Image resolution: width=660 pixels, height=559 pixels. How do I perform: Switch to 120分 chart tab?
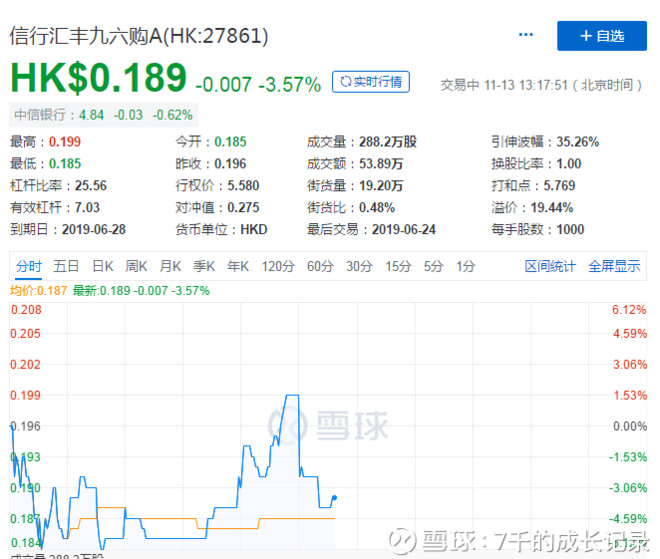278,266
